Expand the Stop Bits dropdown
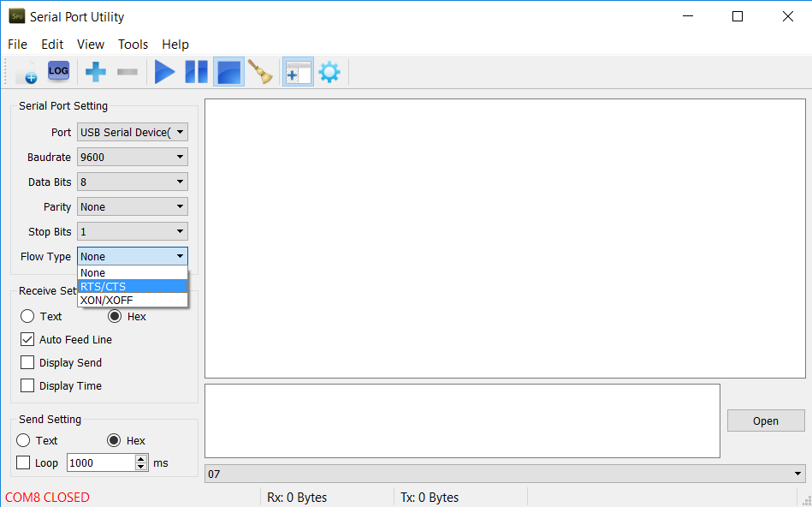This screenshot has width=812, height=507. (x=133, y=232)
